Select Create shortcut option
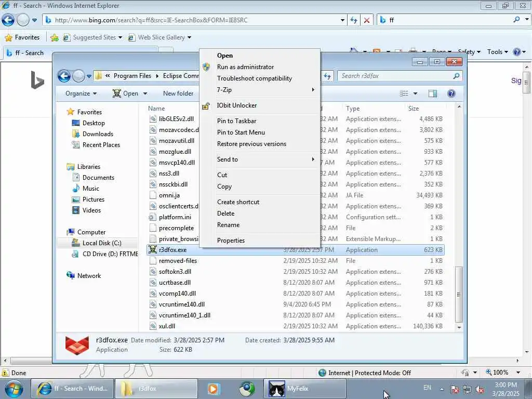Image resolution: width=532 pixels, height=399 pixels. tap(238, 202)
